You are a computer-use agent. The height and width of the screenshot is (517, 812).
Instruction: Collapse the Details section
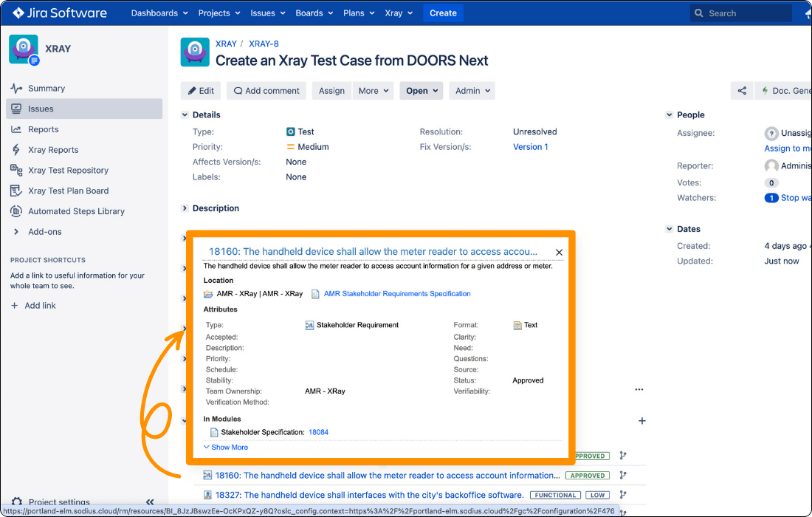point(184,114)
